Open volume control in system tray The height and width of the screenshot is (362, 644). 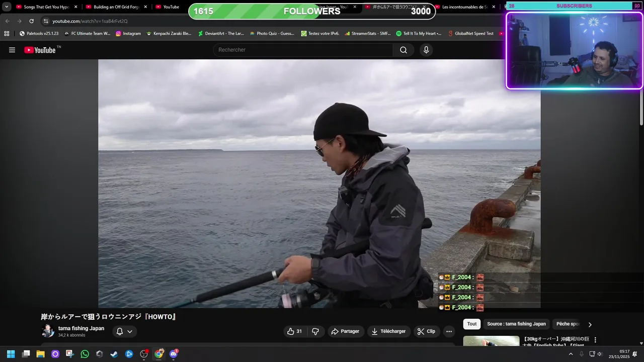pos(599,354)
